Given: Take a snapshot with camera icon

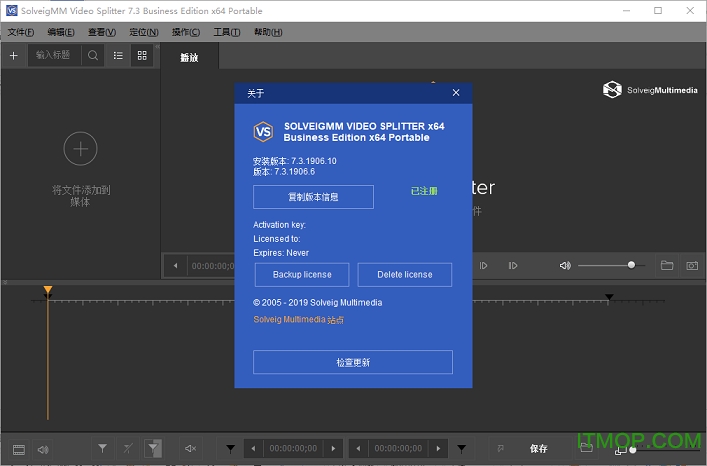Looking at the screenshot, I should pyautogui.click(x=692, y=265).
